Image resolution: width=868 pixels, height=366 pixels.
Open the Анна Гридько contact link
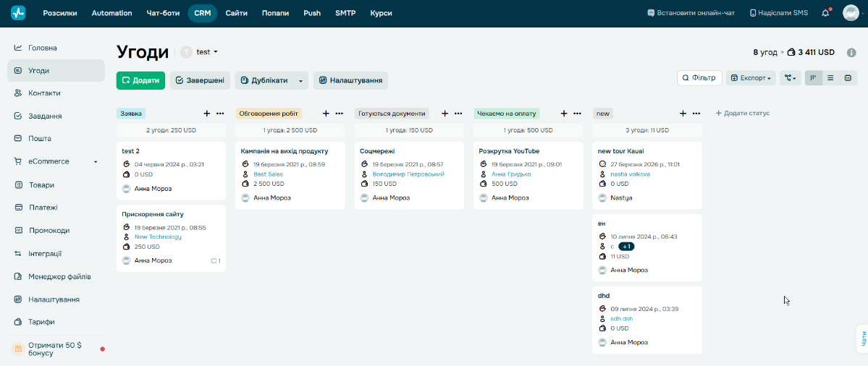(512, 174)
